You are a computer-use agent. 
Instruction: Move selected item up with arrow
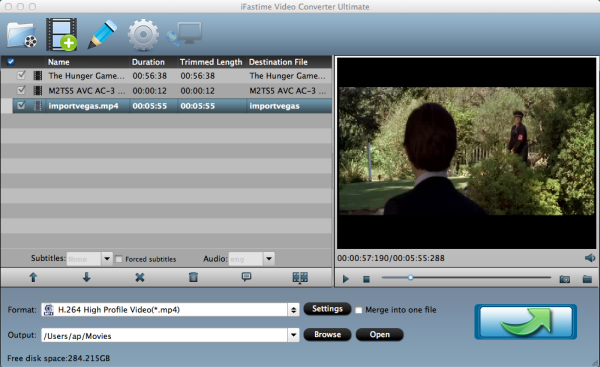[x=33, y=277]
